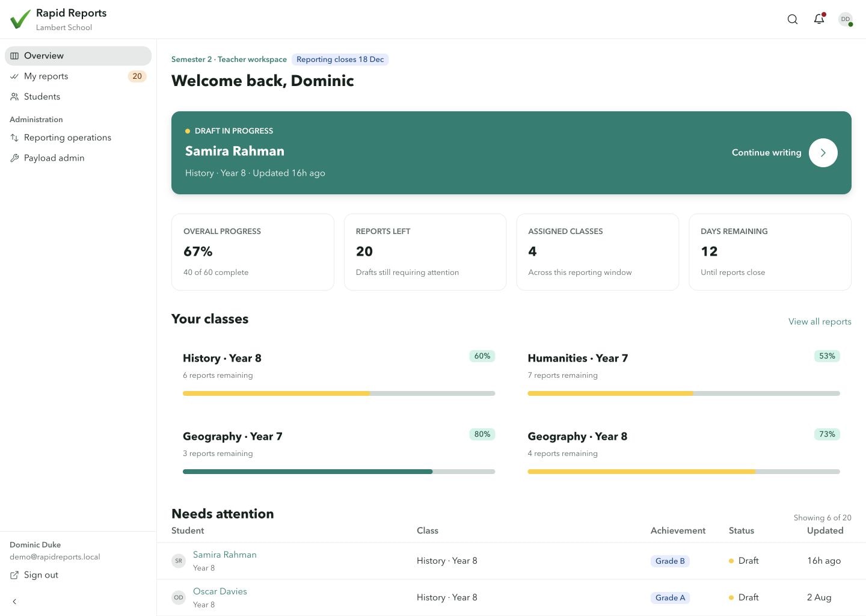Screen dimensions: 866x616
Task: Click the Reporting operations arrows icon
Action: (14, 138)
